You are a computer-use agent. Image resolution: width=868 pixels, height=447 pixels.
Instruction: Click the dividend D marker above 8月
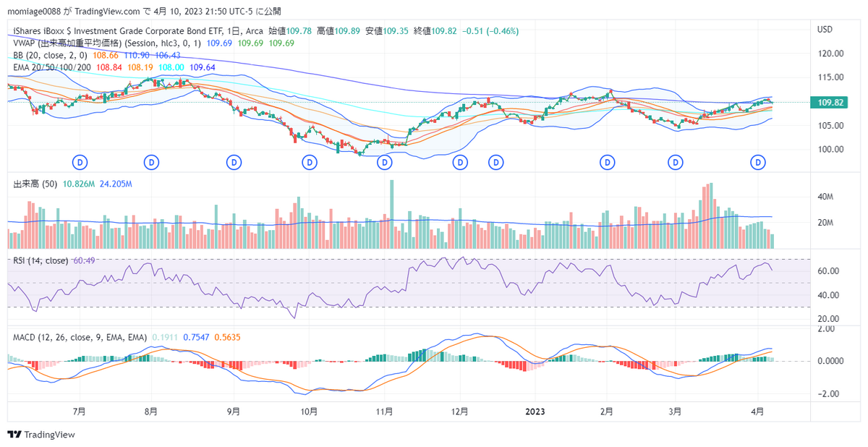pyautogui.click(x=151, y=163)
